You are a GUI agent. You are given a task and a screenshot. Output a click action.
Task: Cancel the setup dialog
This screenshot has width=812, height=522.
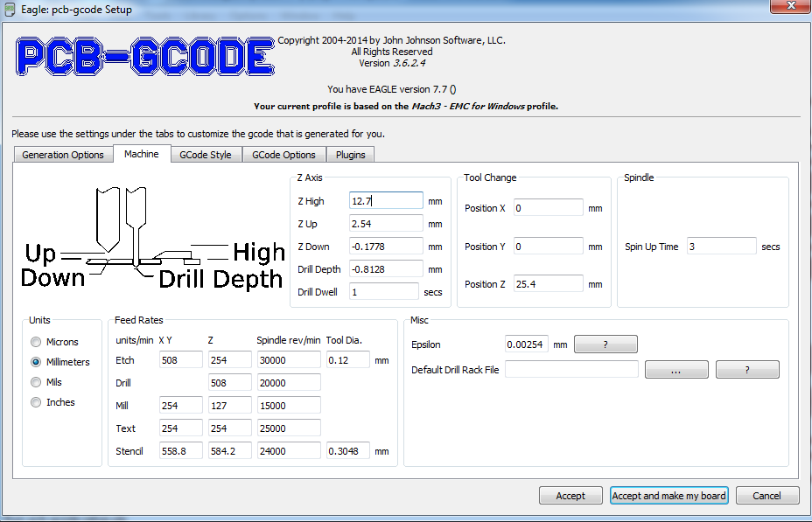tap(767, 496)
